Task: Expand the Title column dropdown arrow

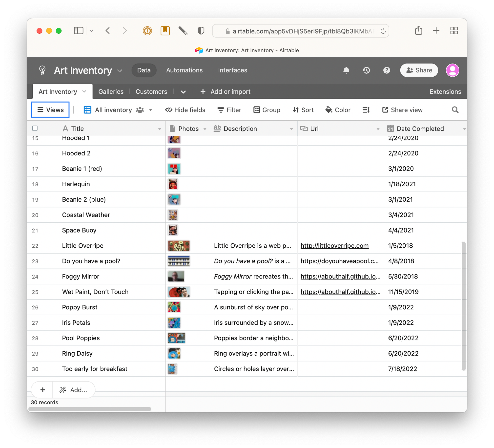Action: (x=160, y=129)
